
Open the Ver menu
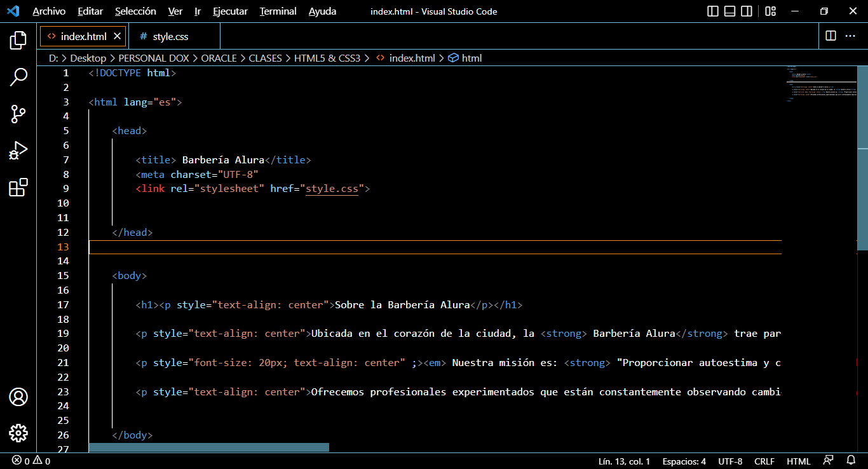[x=175, y=11]
